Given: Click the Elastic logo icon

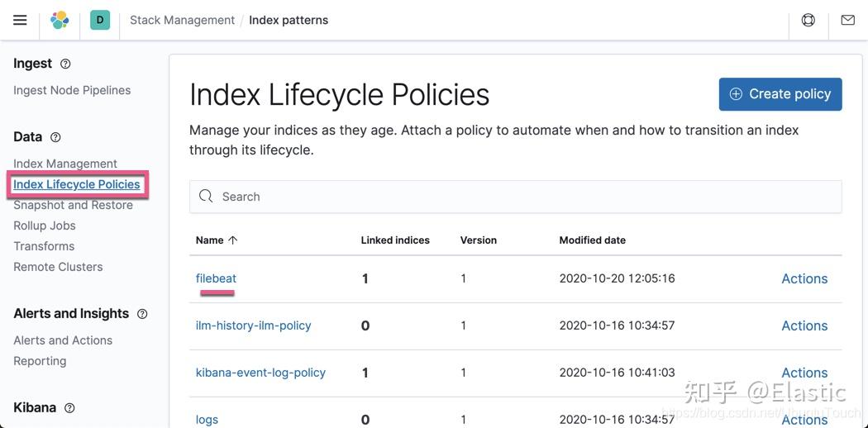Looking at the screenshot, I should pyautogui.click(x=60, y=20).
